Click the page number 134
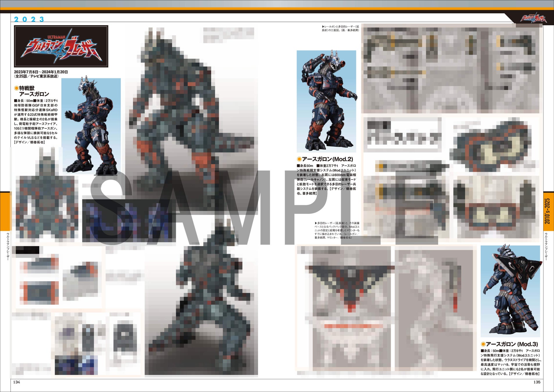 click(x=17, y=382)
